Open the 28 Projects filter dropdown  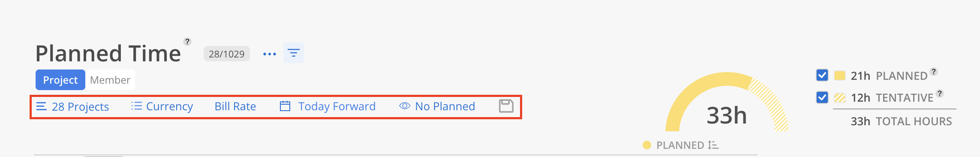click(x=72, y=106)
